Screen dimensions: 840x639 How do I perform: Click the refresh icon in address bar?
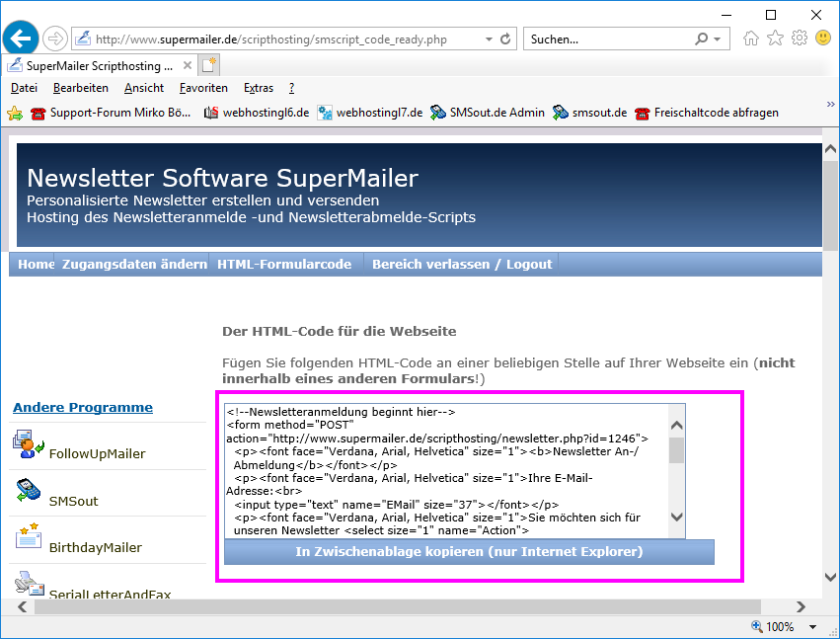tap(505, 40)
